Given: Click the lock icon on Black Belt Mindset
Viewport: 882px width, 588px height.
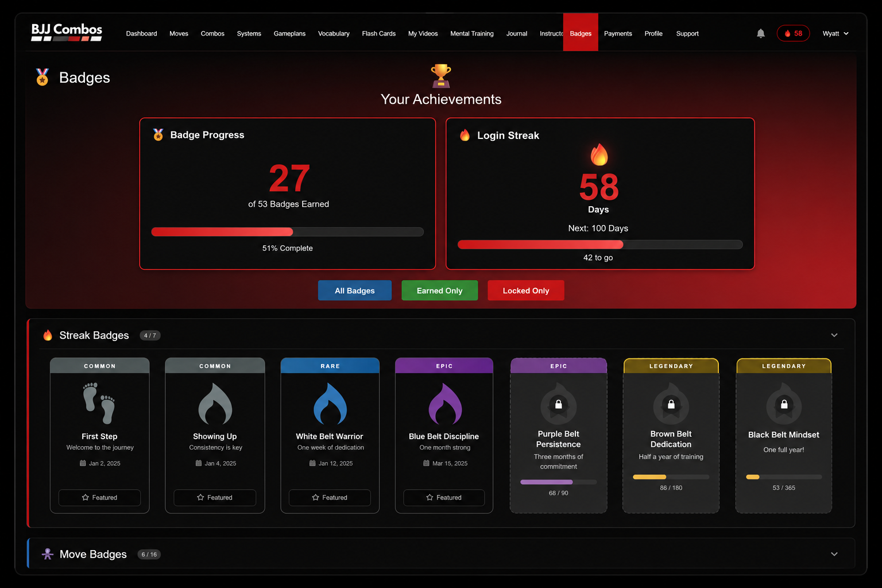Looking at the screenshot, I should [784, 405].
